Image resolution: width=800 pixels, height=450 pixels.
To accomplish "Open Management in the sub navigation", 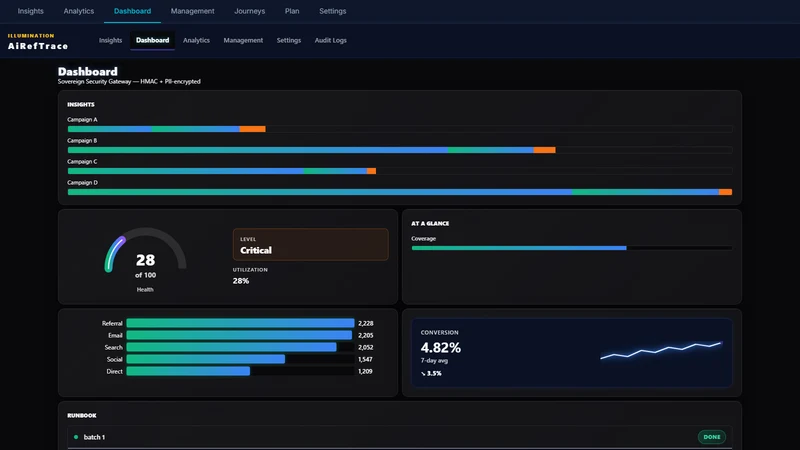I will click(243, 40).
